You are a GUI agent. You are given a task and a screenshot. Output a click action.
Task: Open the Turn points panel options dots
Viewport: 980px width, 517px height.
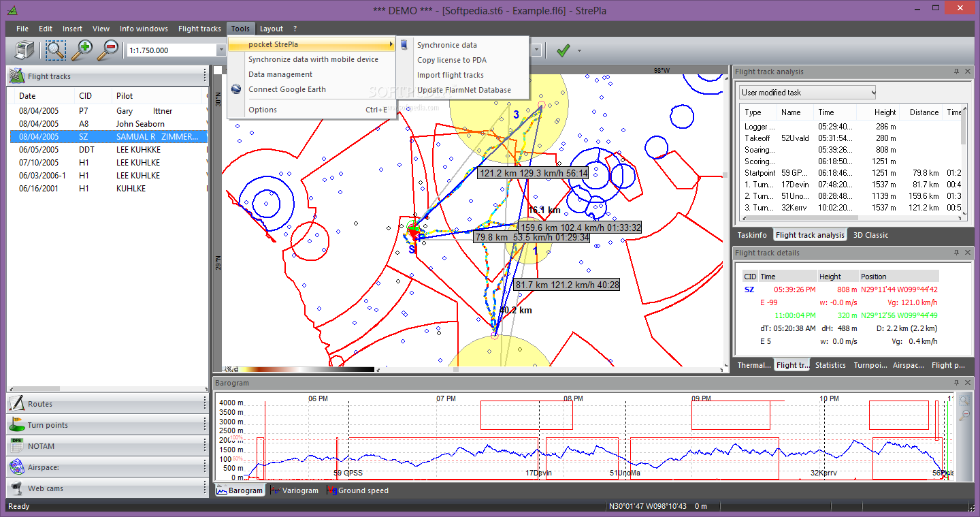(204, 425)
